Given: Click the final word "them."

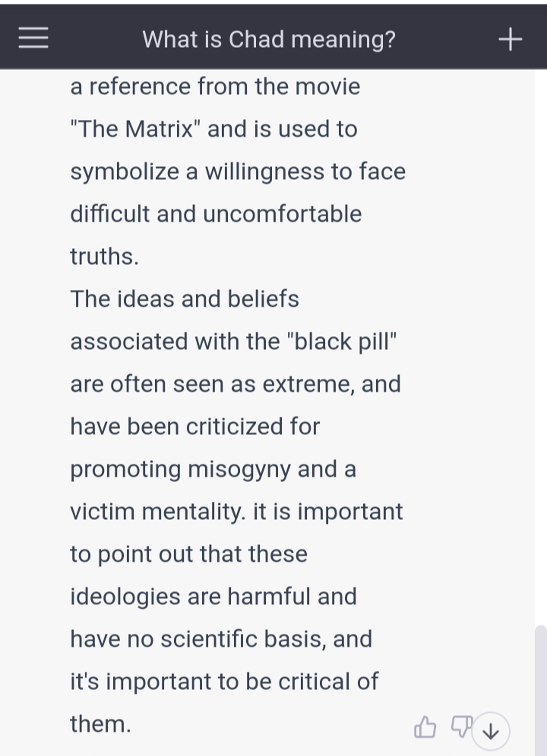Looking at the screenshot, I should click(100, 723).
